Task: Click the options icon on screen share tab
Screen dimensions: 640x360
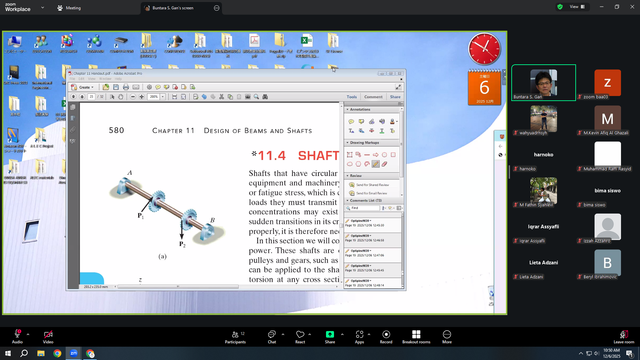Action: [216, 8]
